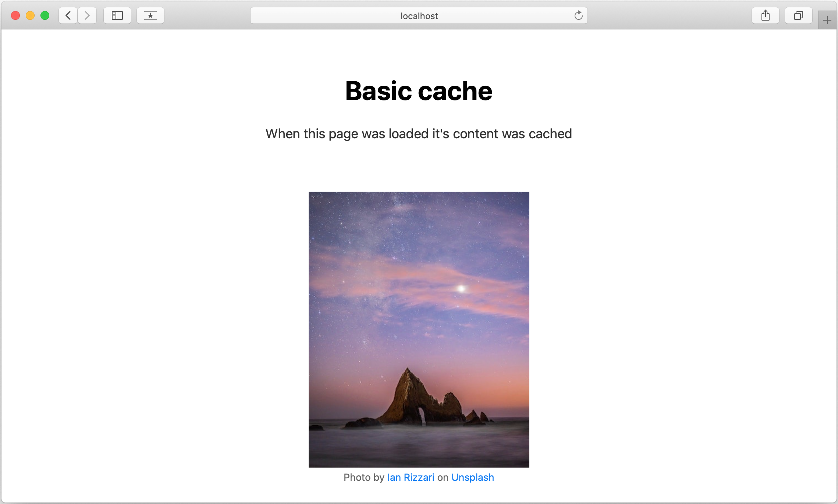The width and height of the screenshot is (838, 504).
Task: Click the Basic cache page heading
Action: 419,91
